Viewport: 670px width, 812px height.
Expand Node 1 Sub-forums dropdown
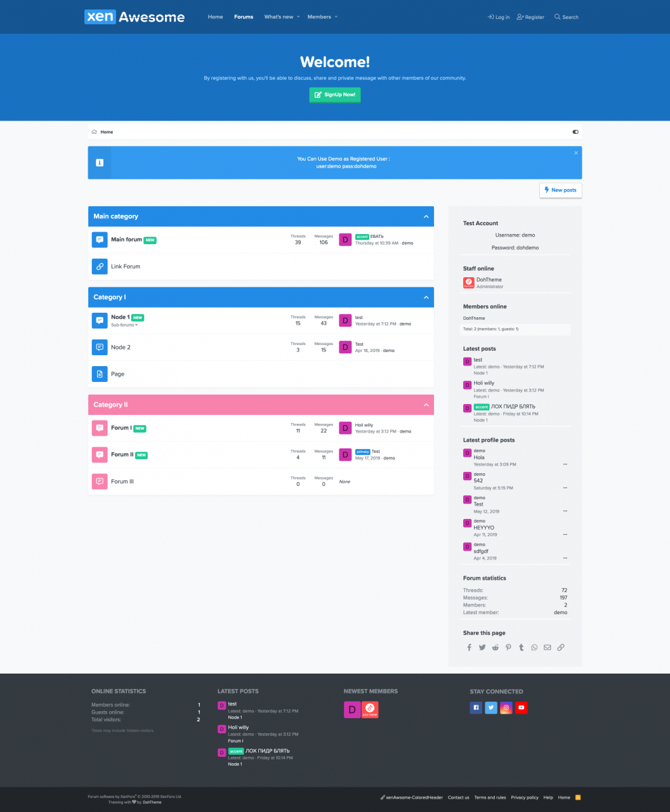[x=124, y=325]
